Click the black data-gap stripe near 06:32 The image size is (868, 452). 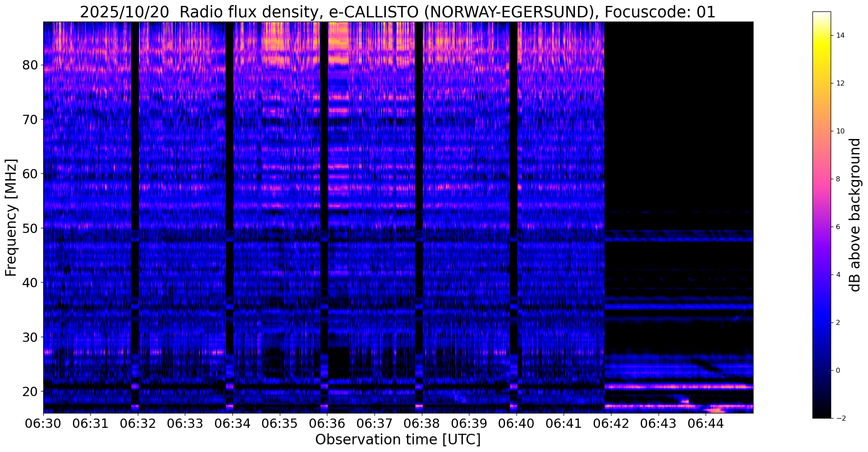click(135, 217)
